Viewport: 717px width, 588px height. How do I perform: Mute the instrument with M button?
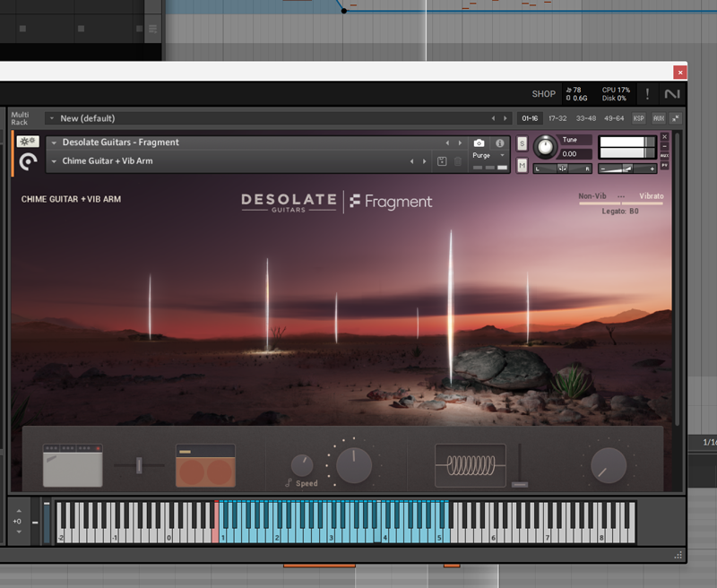(523, 166)
